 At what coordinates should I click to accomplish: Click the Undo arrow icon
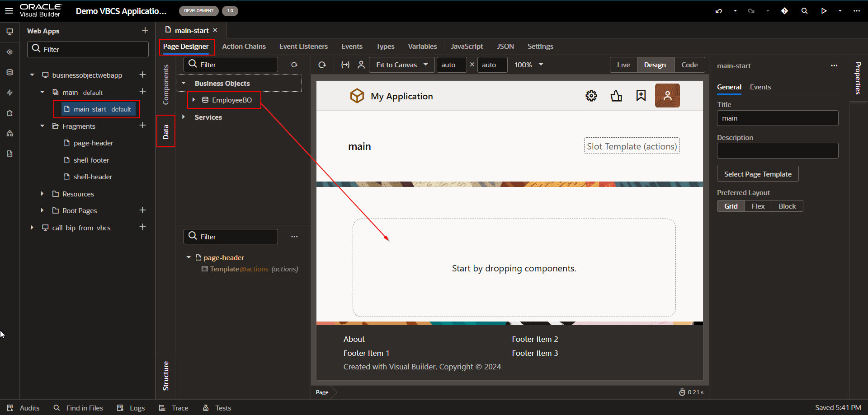point(719,11)
